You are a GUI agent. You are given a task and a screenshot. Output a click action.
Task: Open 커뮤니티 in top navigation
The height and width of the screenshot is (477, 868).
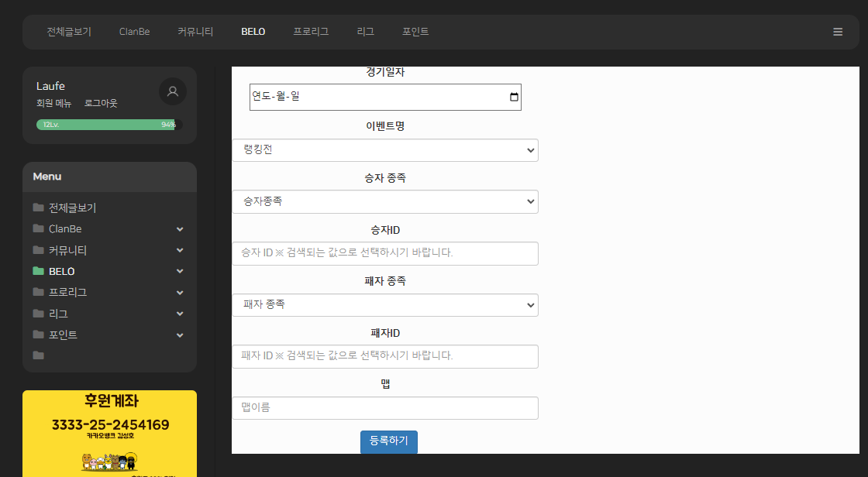pos(195,32)
